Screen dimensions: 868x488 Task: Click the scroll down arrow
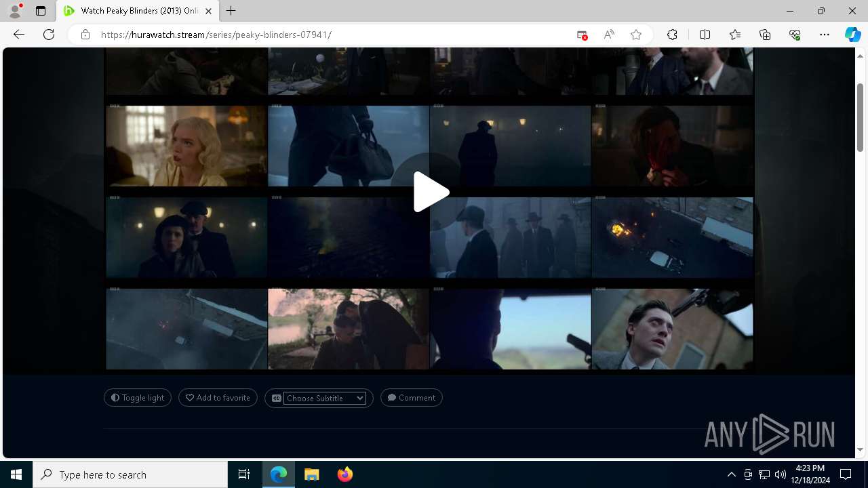[860, 450]
